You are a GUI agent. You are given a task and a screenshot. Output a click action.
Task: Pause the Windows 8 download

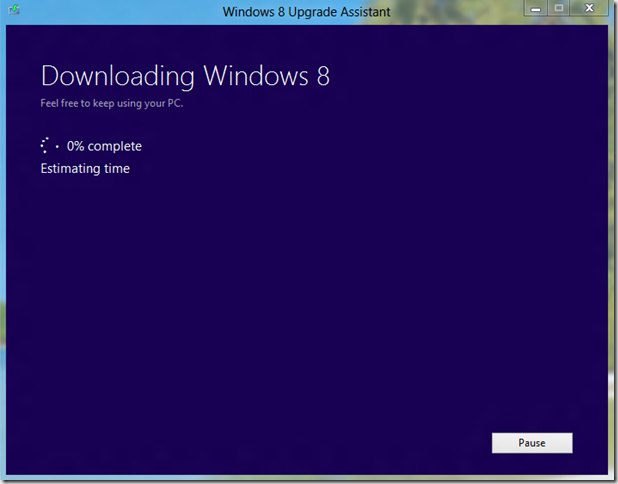[531, 443]
